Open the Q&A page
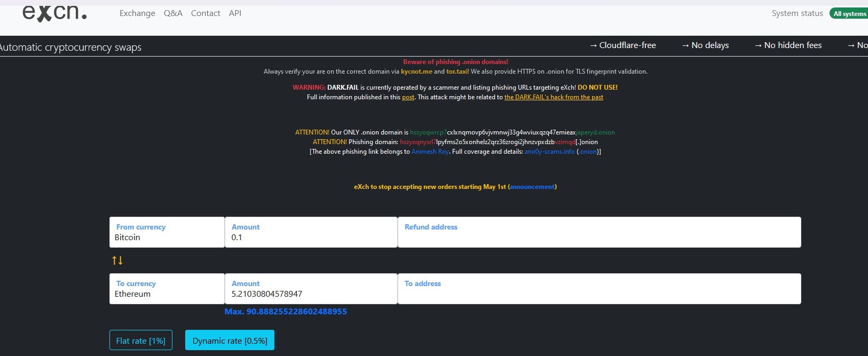The image size is (868, 356). (x=173, y=13)
